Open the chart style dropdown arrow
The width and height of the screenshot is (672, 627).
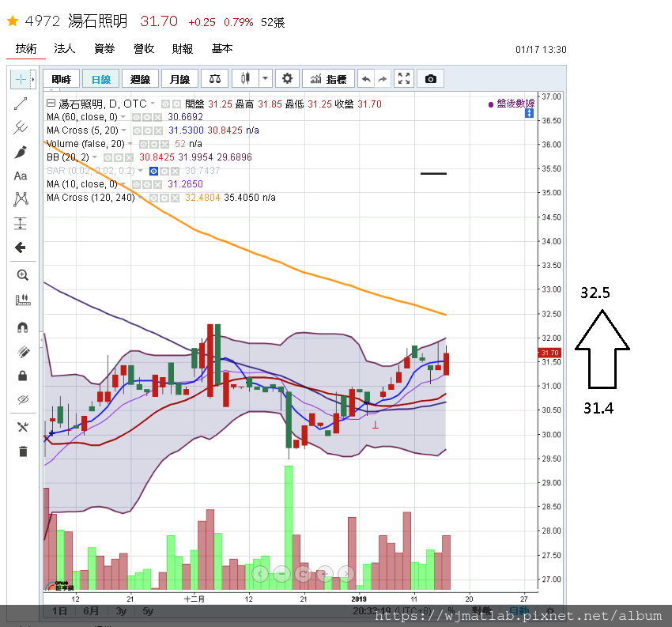(x=266, y=78)
